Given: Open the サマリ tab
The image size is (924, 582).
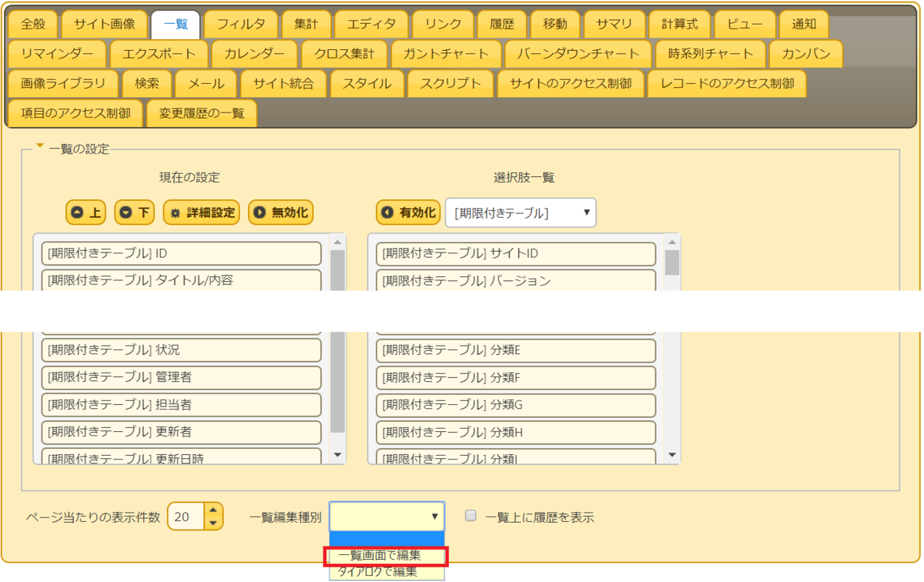Looking at the screenshot, I should point(614,24).
